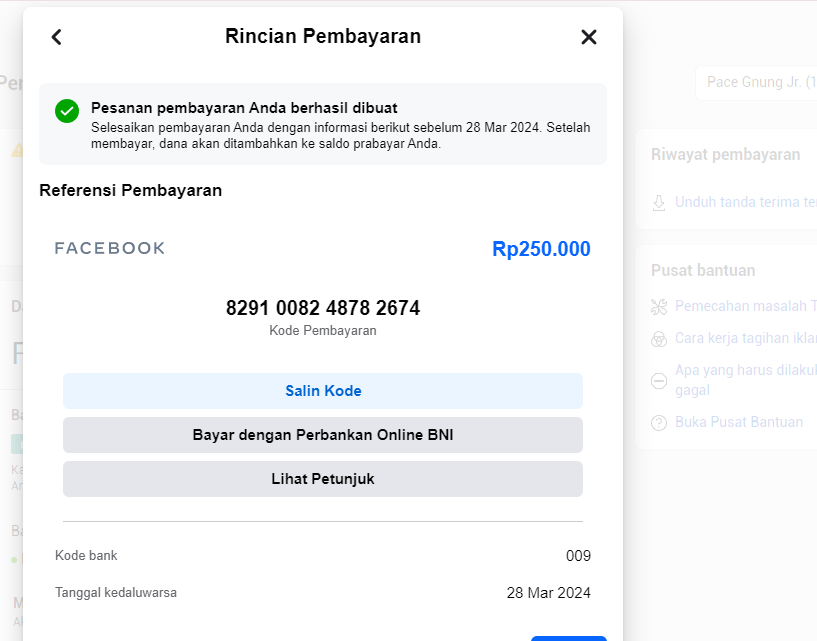This screenshot has width=817, height=641.
Task: Click the bank code value 009
Action: pos(578,556)
